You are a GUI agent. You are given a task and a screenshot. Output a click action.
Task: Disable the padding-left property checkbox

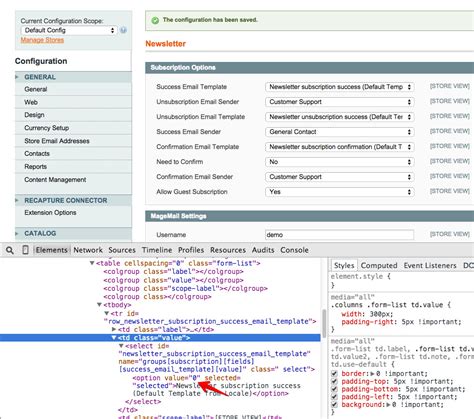pos(334,397)
